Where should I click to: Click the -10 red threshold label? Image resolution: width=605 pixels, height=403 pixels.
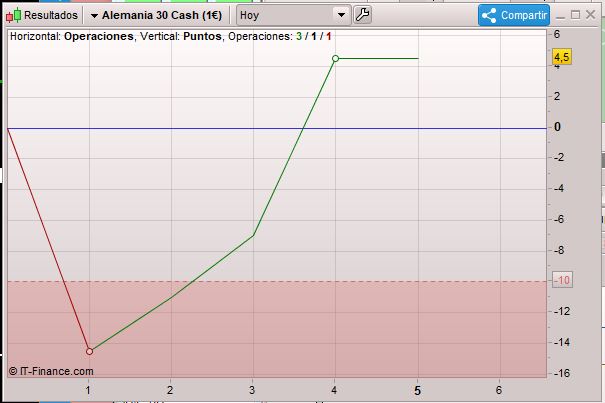[x=562, y=280]
